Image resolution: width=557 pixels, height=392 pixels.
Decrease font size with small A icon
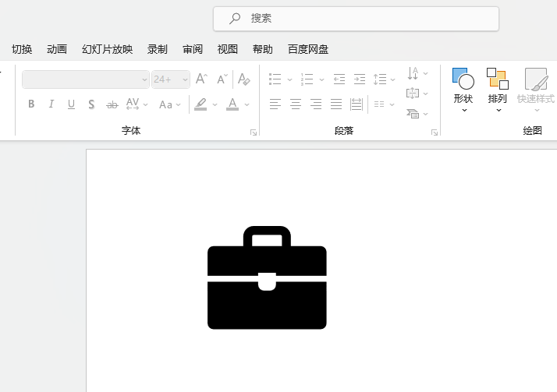[x=222, y=79]
